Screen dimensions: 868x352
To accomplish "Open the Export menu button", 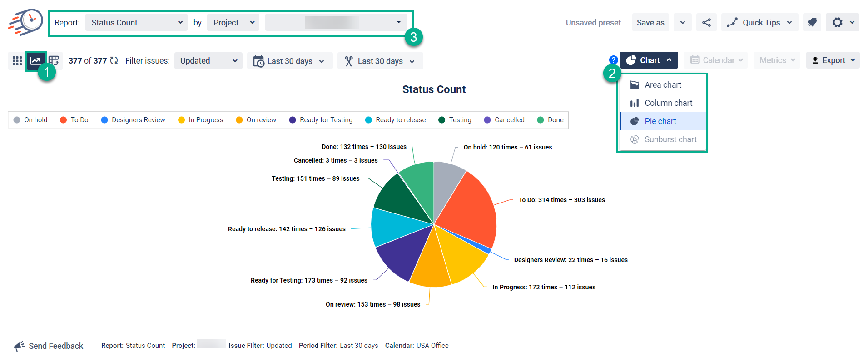I will pos(833,60).
